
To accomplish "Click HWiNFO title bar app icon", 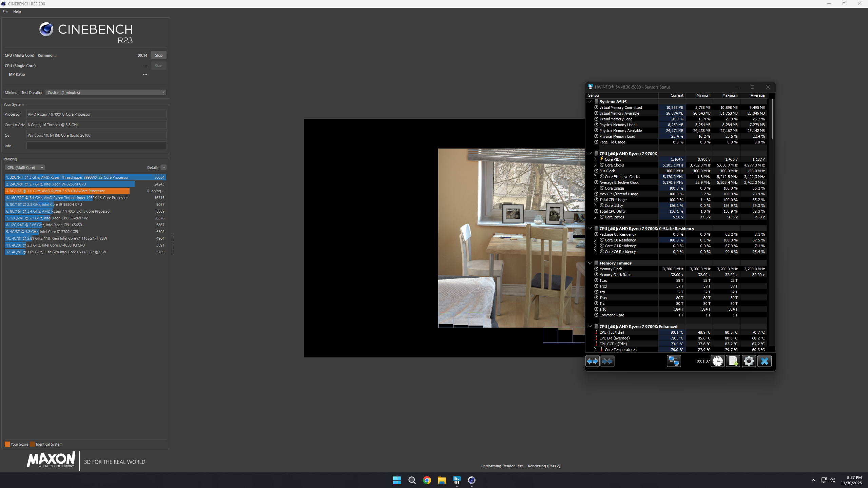I will [x=591, y=87].
